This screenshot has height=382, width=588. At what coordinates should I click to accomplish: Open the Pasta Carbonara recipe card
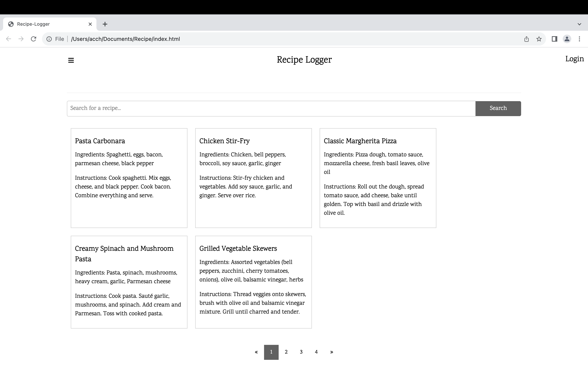[129, 178]
